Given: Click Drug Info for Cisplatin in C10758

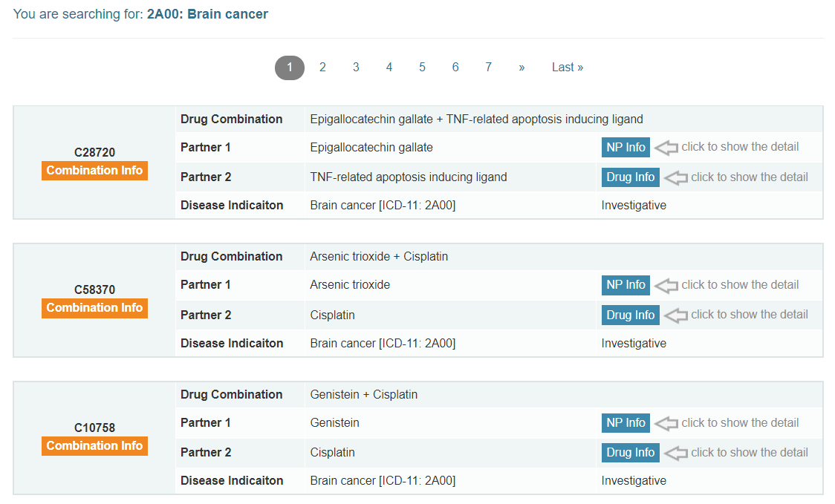Looking at the screenshot, I should tap(630, 453).
